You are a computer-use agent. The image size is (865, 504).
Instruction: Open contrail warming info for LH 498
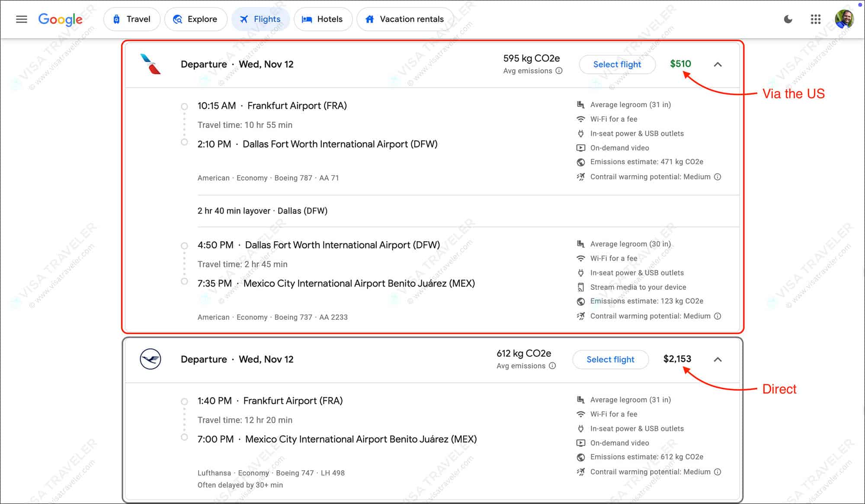click(718, 472)
